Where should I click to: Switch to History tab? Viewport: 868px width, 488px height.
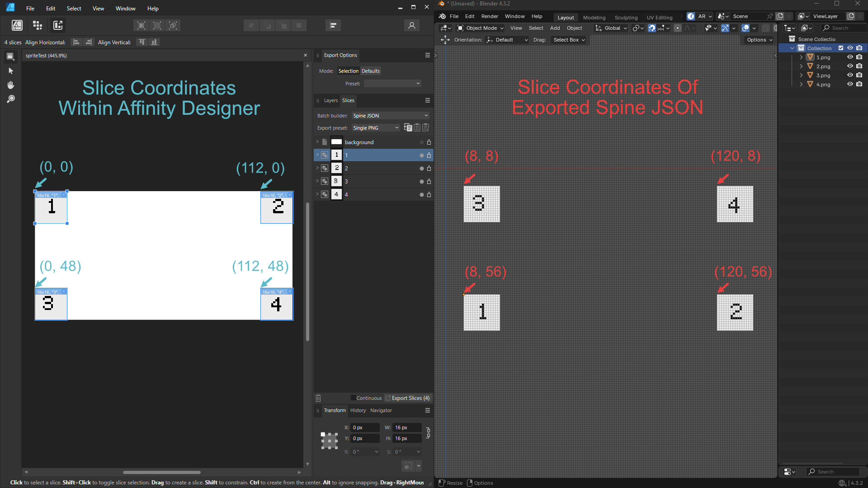(358, 410)
